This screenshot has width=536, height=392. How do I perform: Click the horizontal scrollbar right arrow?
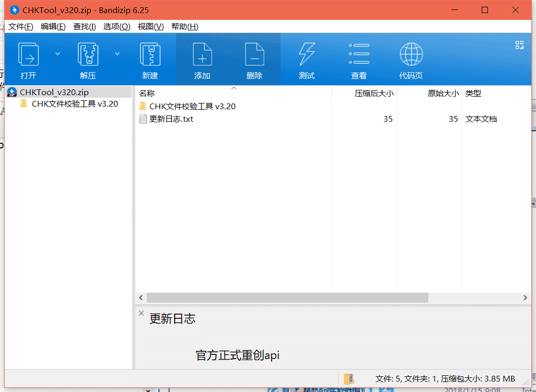pos(525,298)
